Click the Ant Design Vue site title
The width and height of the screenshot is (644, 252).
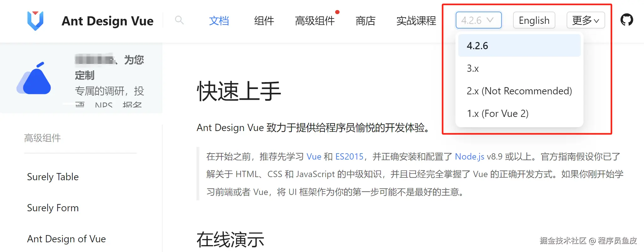[x=107, y=21]
